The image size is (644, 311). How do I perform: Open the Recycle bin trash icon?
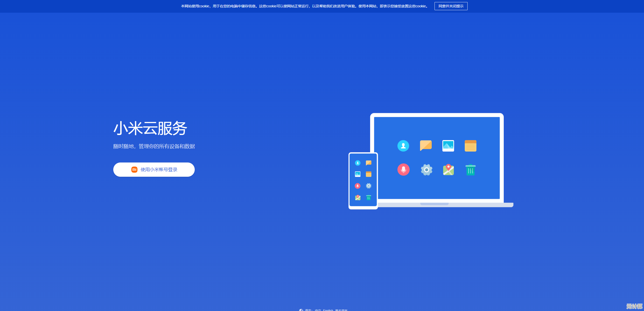470,170
